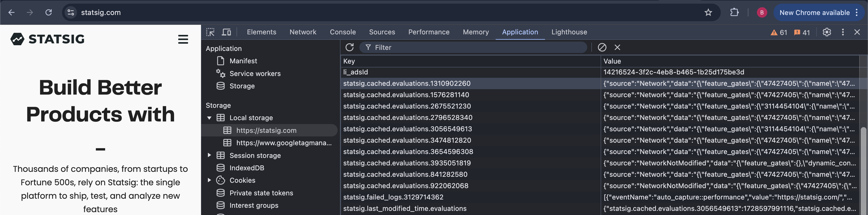The height and width of the screenshot is (215, 868).
Task: Click the browser forward arrow
Action: [x=30, y=12]
